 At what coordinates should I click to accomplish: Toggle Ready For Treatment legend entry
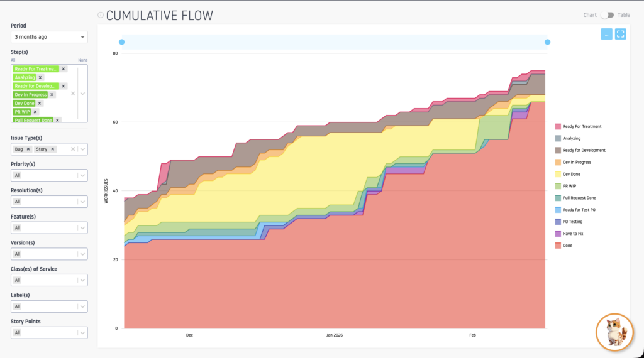tap(582, 127)
